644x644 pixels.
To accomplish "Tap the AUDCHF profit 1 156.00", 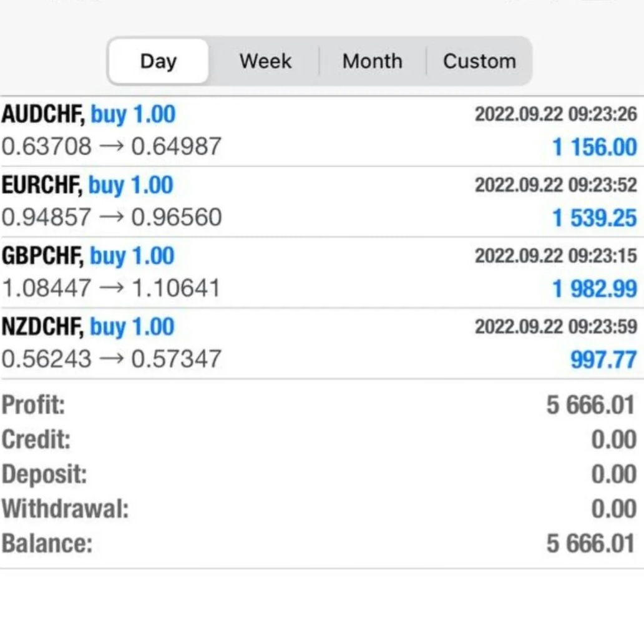I will pos(594,147).
